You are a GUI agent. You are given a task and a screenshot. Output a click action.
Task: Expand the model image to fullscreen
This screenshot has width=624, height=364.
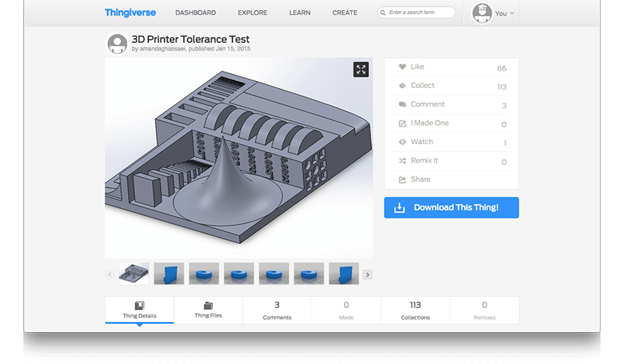coord(361,69)
